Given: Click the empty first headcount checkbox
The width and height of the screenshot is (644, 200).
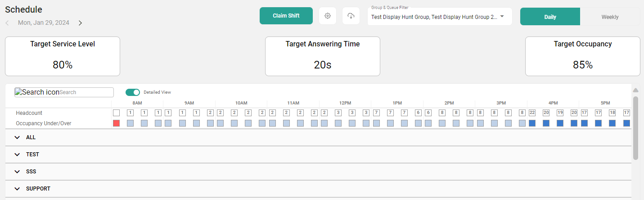Looking at the screenshot, I should coord(116,113).
